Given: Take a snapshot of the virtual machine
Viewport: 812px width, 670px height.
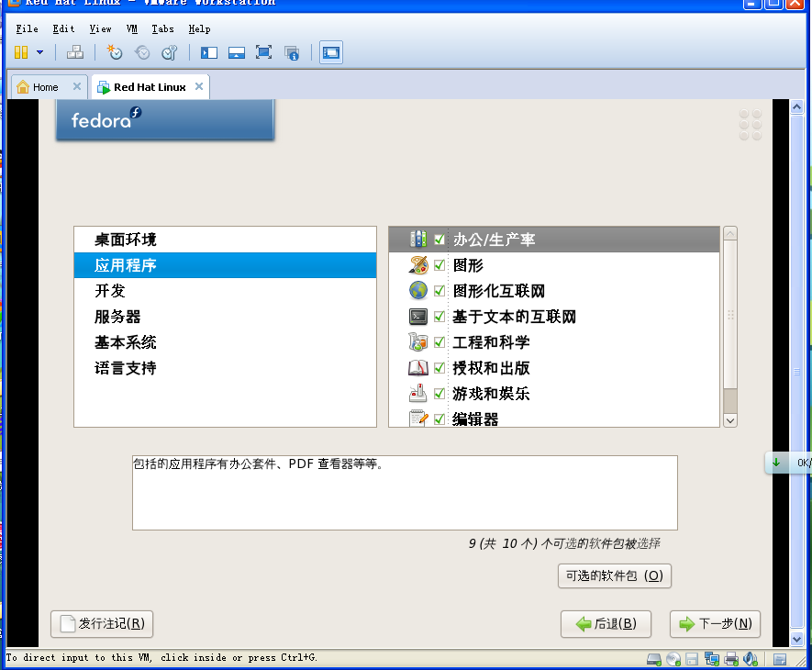Looking at the screenshot, I should point(116,52).
